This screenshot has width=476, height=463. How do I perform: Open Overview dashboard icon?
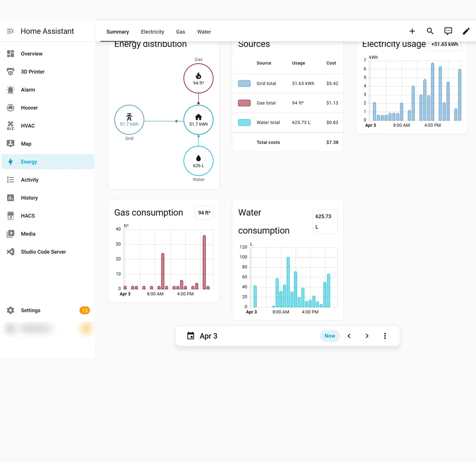[11, 54]
